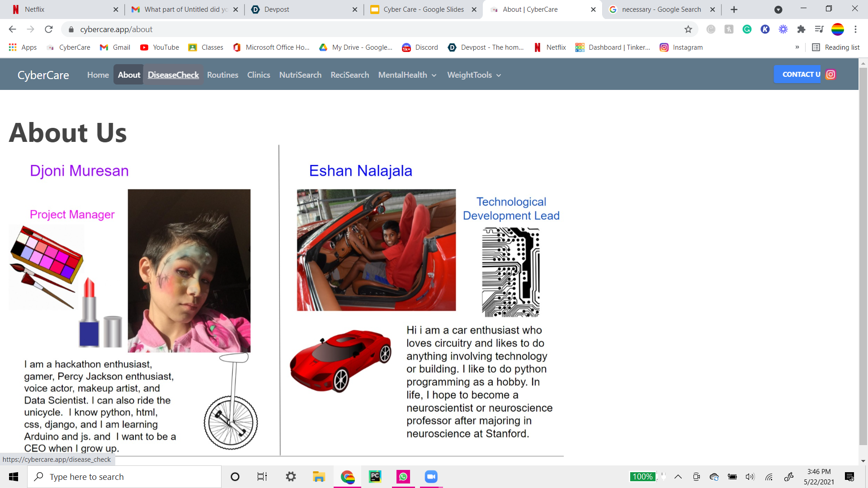868x488 pixels.
Task: Show hidden bookmarks overflow chevron
Action: click(797, 47)
